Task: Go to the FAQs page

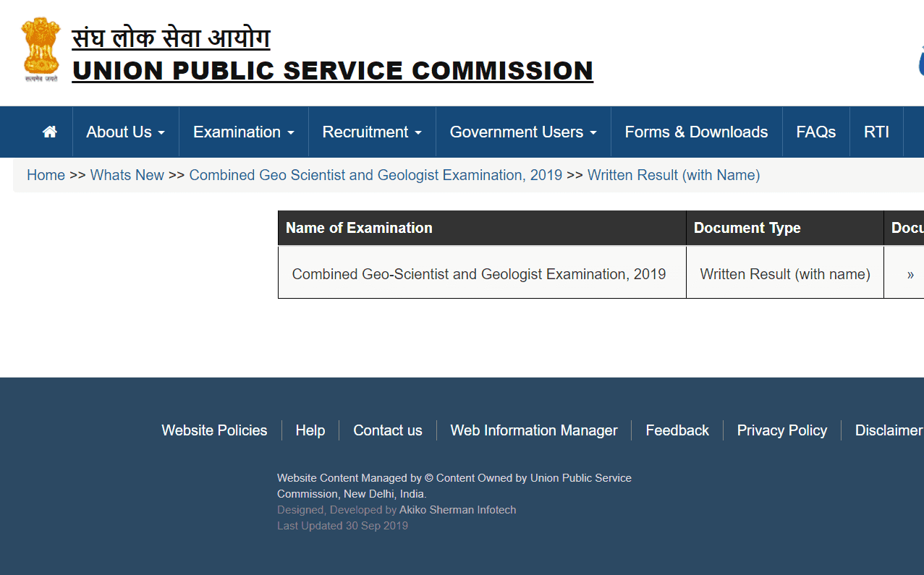Action: click(x=815, y=132)
